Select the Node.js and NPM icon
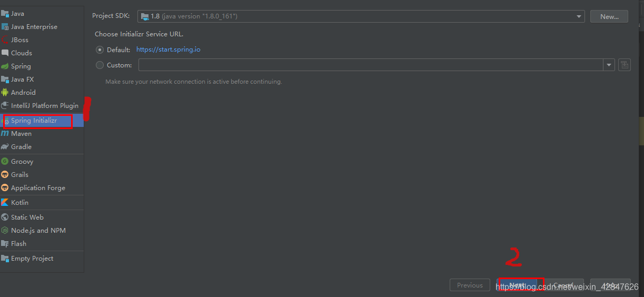Image resolution: width=644 pixels, height=297 pixels. [x=5, y=231]
